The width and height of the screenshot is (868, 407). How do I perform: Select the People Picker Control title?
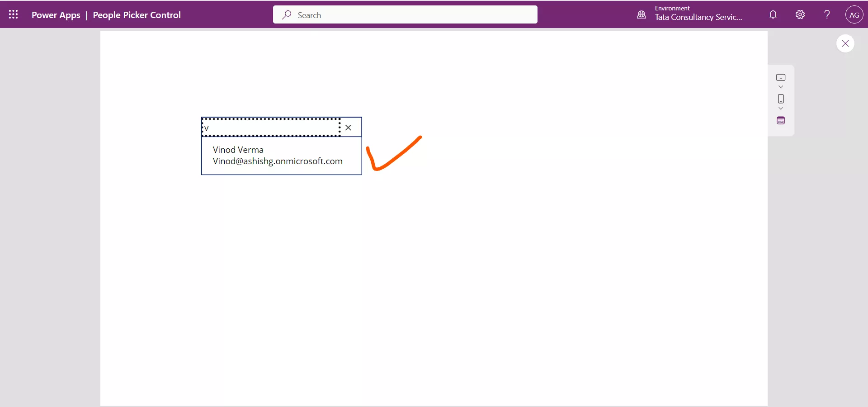click(x=137, y=14)
